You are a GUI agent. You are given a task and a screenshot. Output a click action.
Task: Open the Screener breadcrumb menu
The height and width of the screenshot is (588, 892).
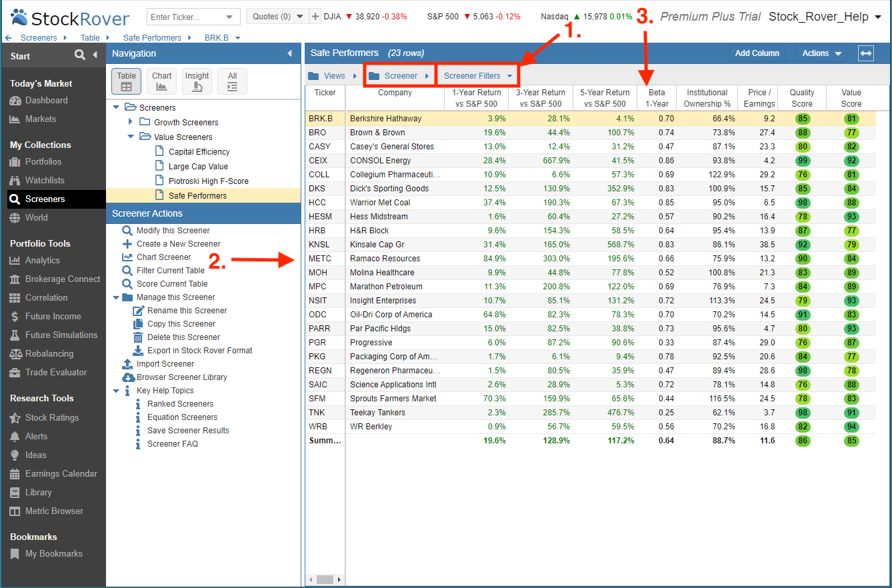[x=399, y=76]
